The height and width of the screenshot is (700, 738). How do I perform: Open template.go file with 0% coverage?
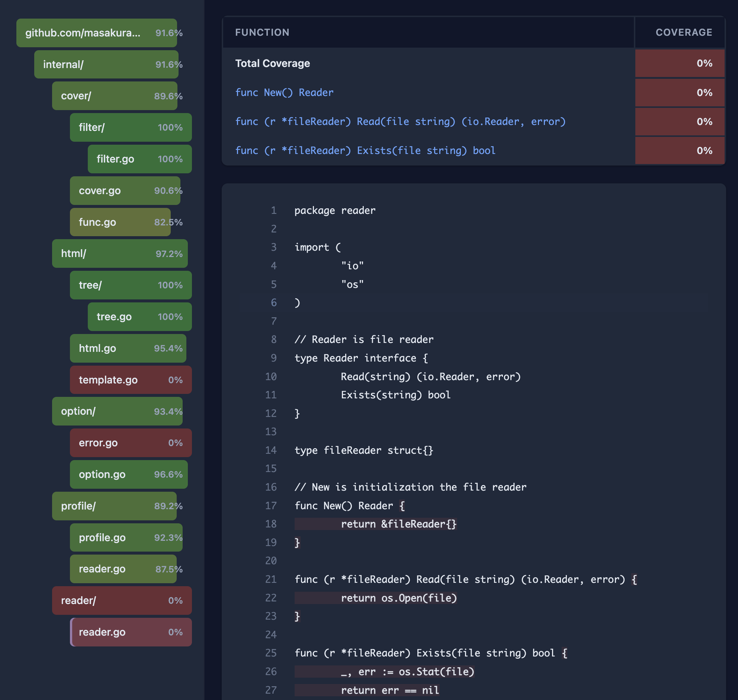pyautogui.click(x=131, y=379)
